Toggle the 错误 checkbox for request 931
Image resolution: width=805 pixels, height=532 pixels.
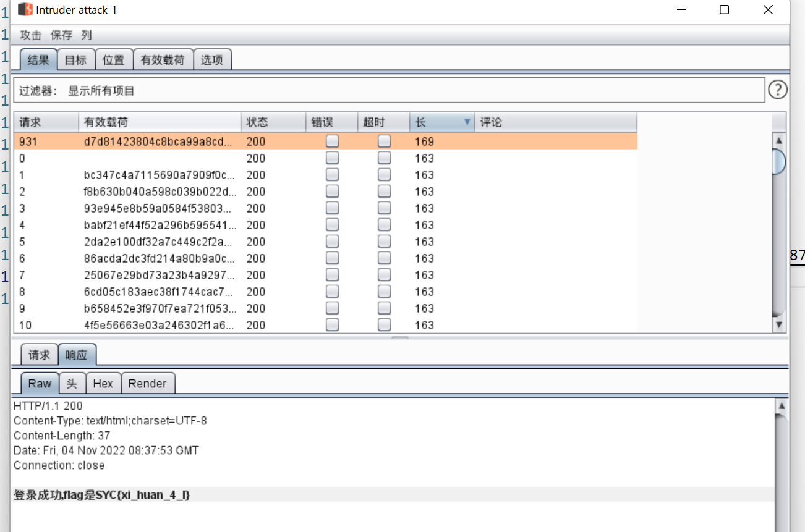[x=333, y=141]
